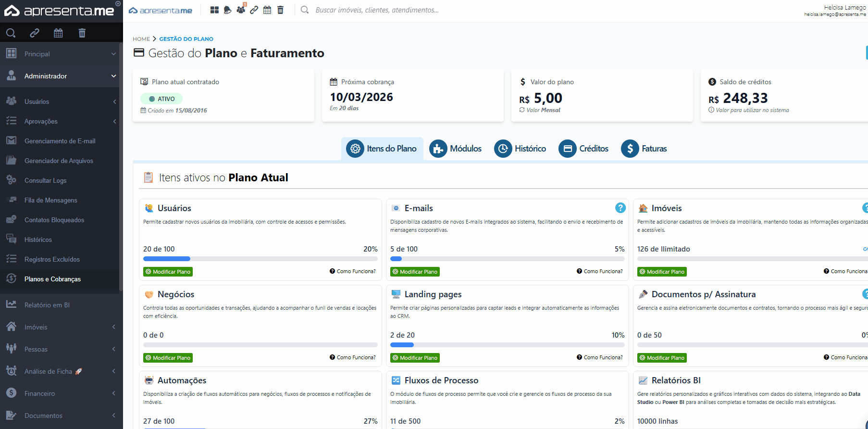The height and width of the screenshot is (429, 868).
Task: Click the Usuários usage progress bar
Action: pyautogui.click(x=260, y=259)
